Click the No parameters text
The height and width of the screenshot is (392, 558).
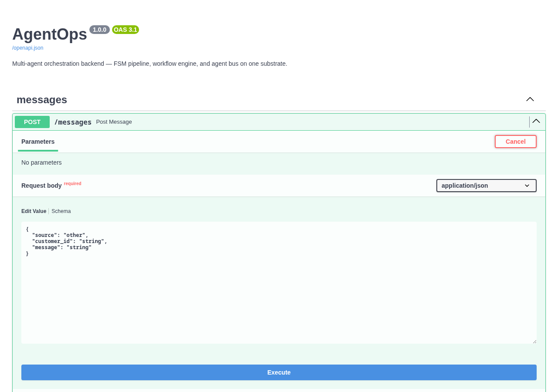(x=41, y=162)
